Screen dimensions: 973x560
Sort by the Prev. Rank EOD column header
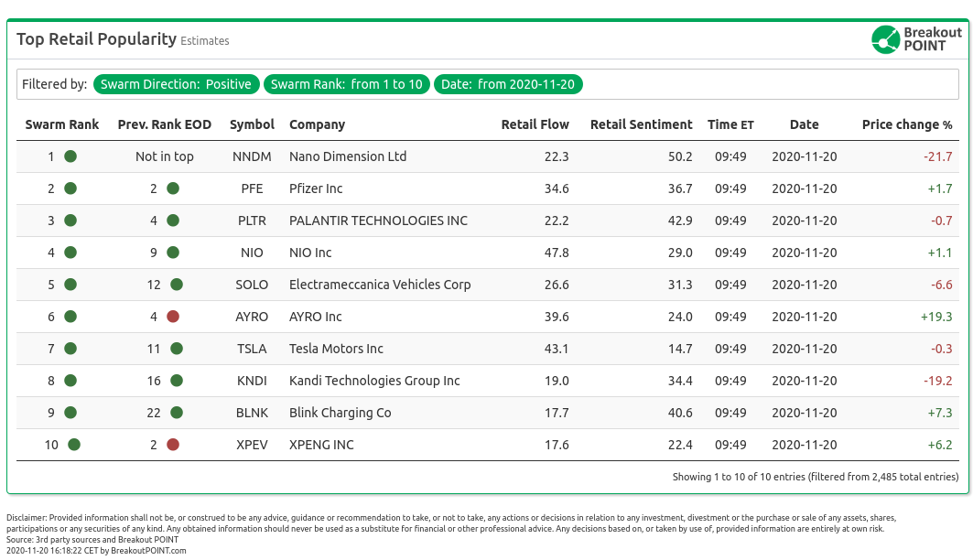165,124
